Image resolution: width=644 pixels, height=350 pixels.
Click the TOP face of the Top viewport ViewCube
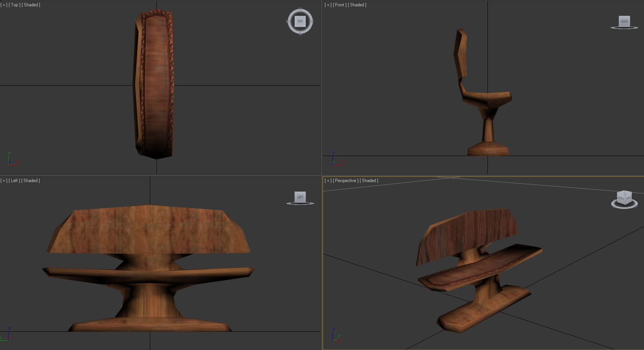(300, 21)
